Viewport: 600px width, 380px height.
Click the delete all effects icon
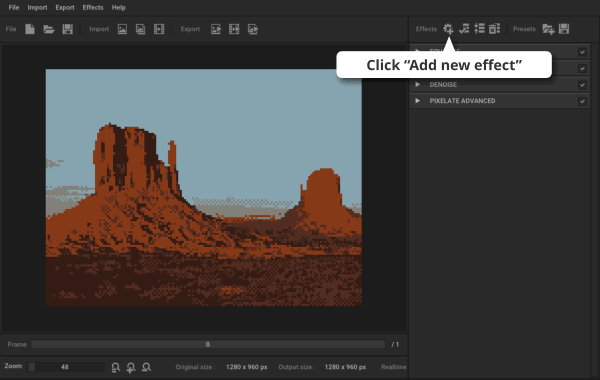click(494, 29)
